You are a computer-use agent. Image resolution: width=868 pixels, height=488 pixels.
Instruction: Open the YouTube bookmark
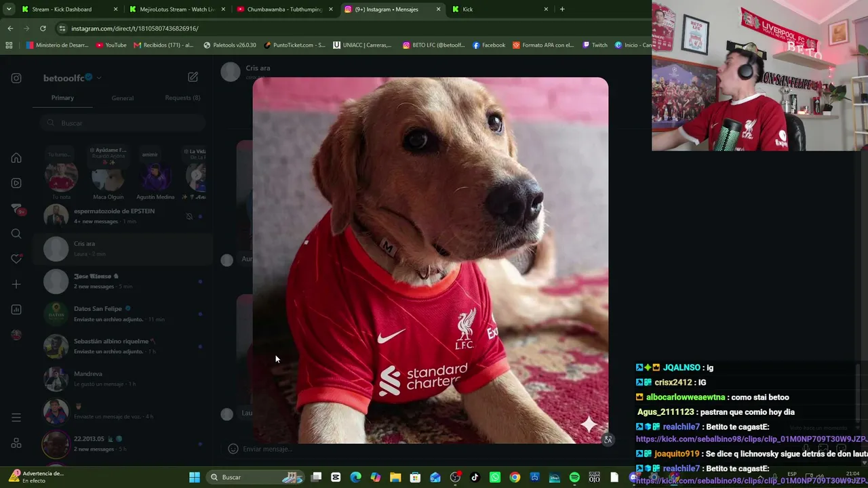pyautogui.click(x=111, y=45)
